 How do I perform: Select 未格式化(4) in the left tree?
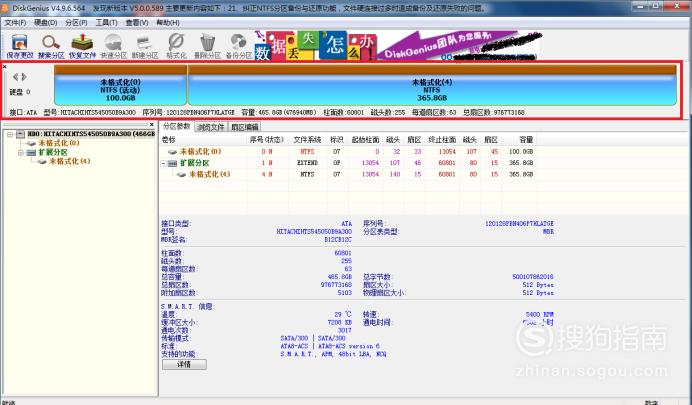click(x=70, y=162)
